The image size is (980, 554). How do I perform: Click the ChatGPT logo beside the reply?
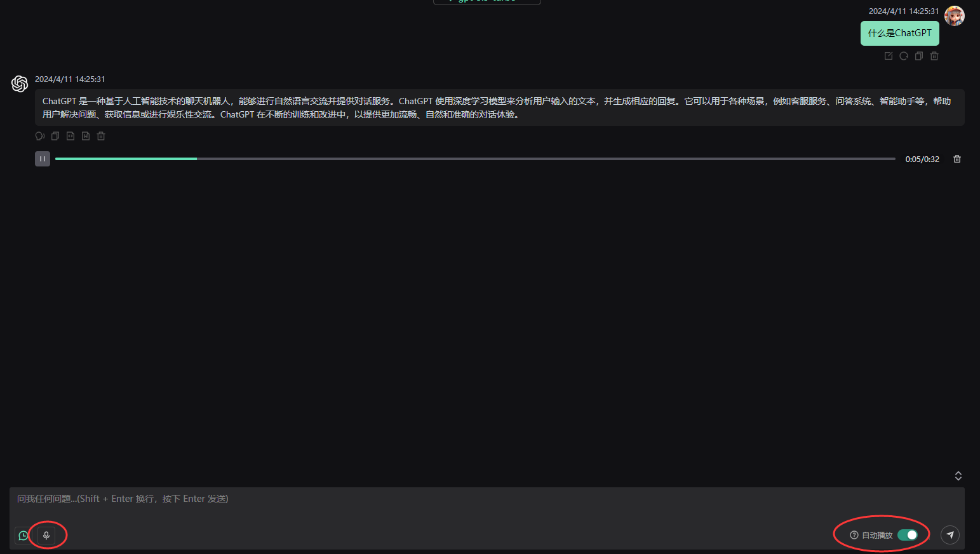tap(20, 84)
